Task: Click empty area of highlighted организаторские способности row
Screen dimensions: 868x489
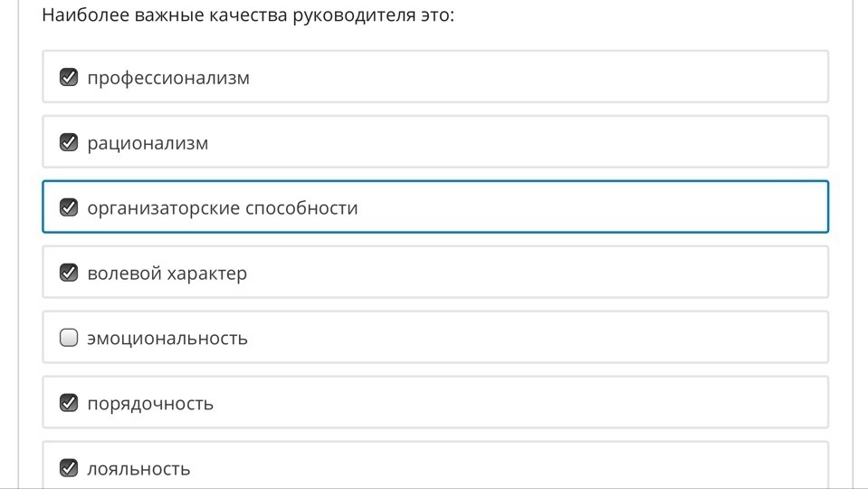Action: click(x=592, y=207)
